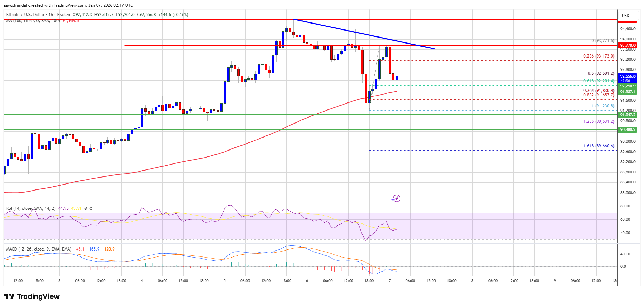This screenshot has width=644, height=307.
Task: Click the green 90,480.2 price tag
Action: 628,130
